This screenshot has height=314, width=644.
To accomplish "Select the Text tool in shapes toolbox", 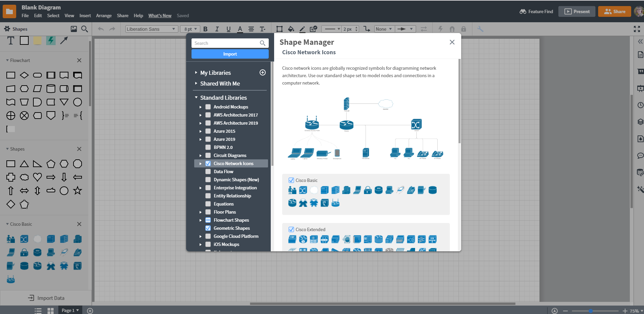I will coord(11,40).
